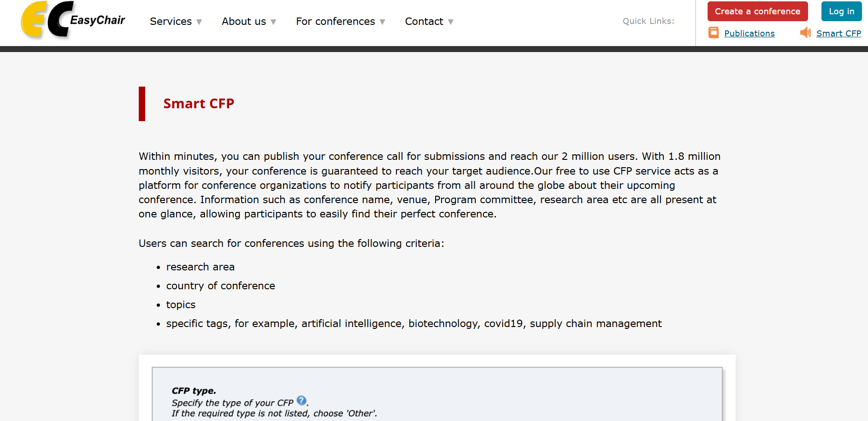Click the Smart CFP page heading
The image size is (868, 421).
[x=199, y=104]
